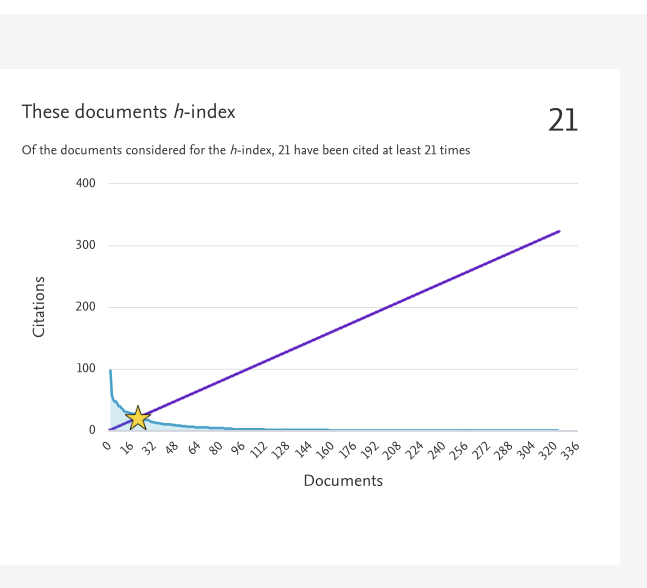Click the h-index explanation sentence below the heading
This screenshot has height=588, width=647.
point(246,150)
